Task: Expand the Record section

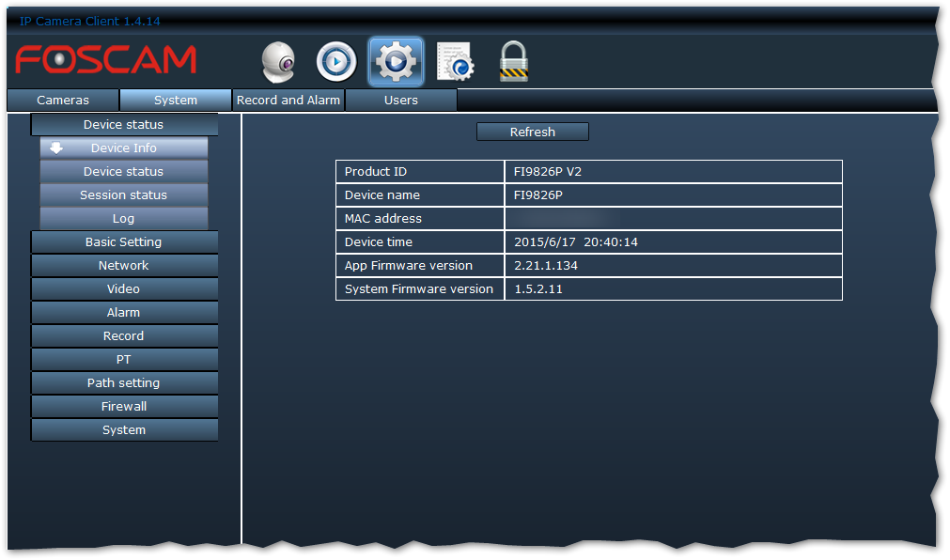Action: click(x=124, y=335)
